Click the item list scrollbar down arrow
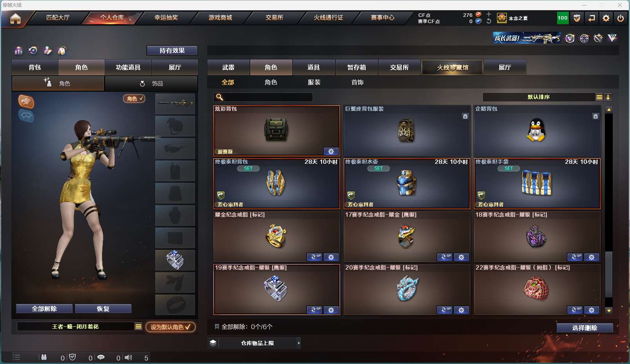Viewport: 630px width, 364px height. click(x=609, y=311)
